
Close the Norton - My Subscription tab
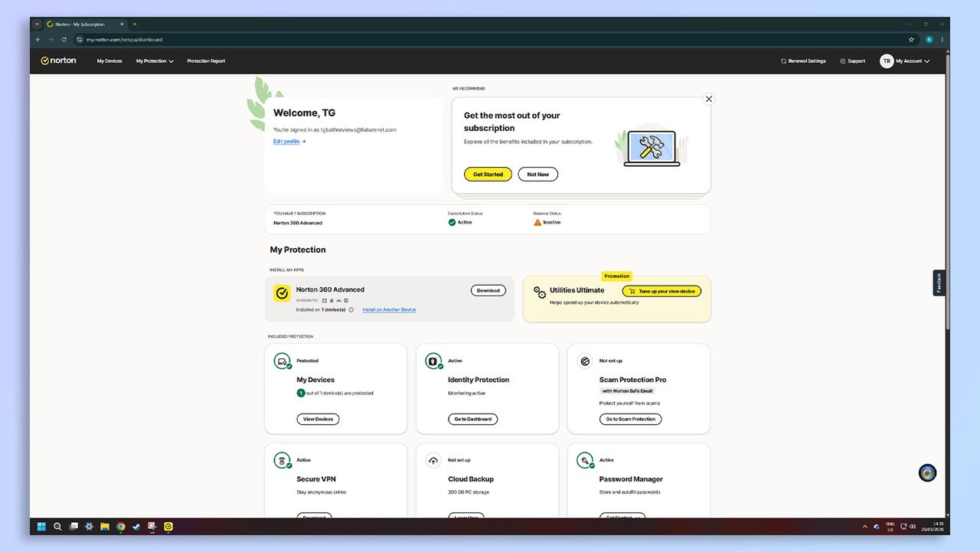tap(121, 24)
